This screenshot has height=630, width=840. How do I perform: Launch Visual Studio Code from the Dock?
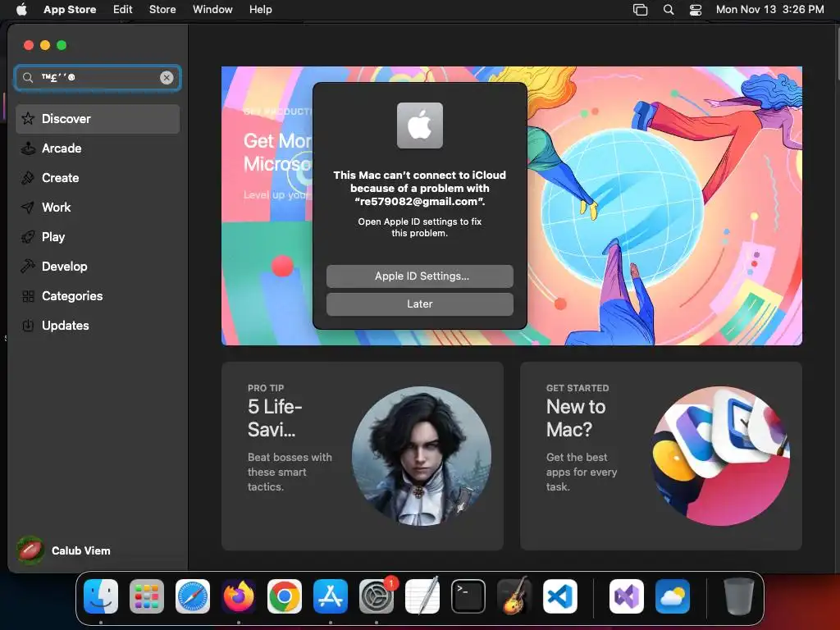tap(559, 596)
